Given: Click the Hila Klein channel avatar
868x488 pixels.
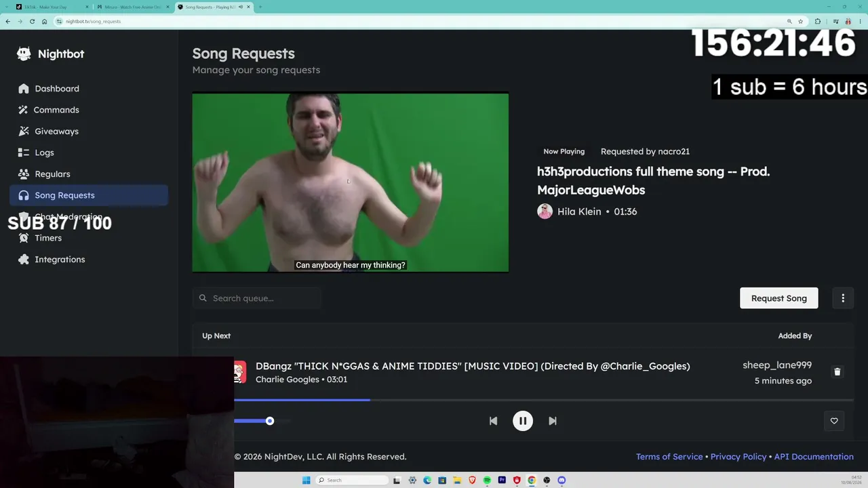Looking at the screenshot, I should [x=545, y=211].
